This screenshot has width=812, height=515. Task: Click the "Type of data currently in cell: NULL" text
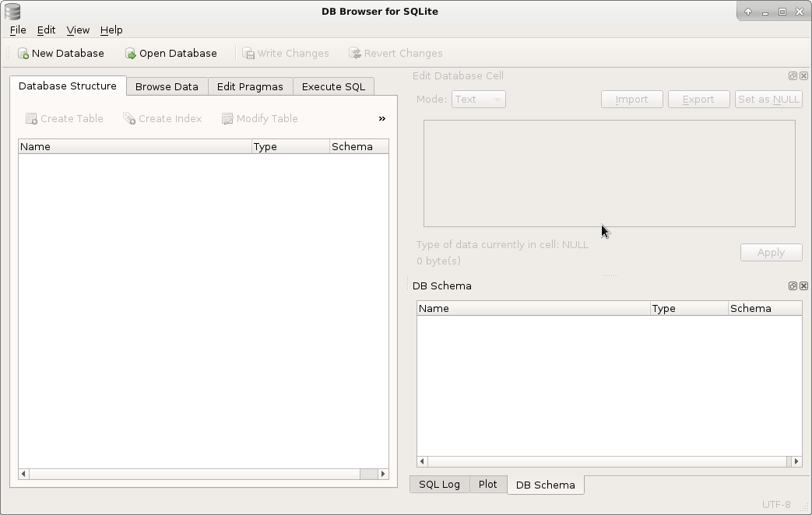coord(502,244)
